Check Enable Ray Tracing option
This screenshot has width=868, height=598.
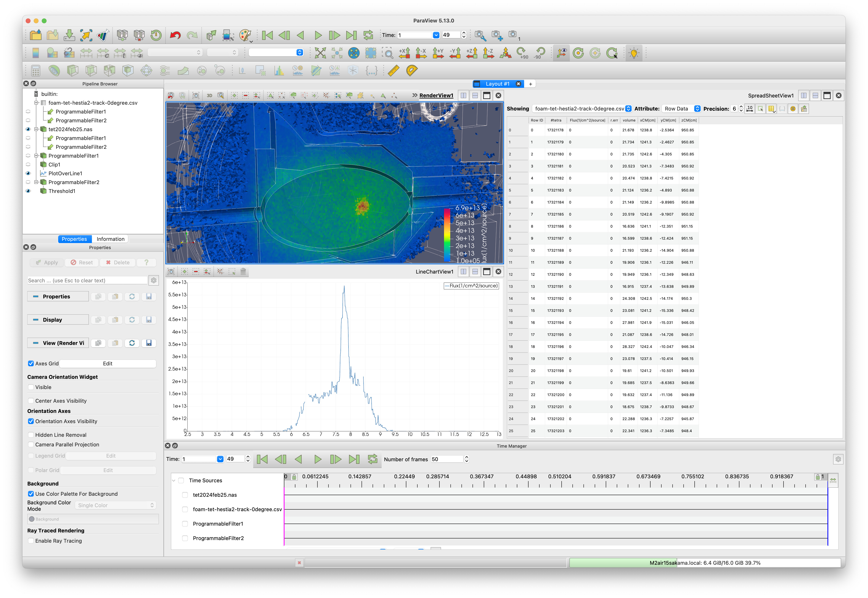click(31, 541)
